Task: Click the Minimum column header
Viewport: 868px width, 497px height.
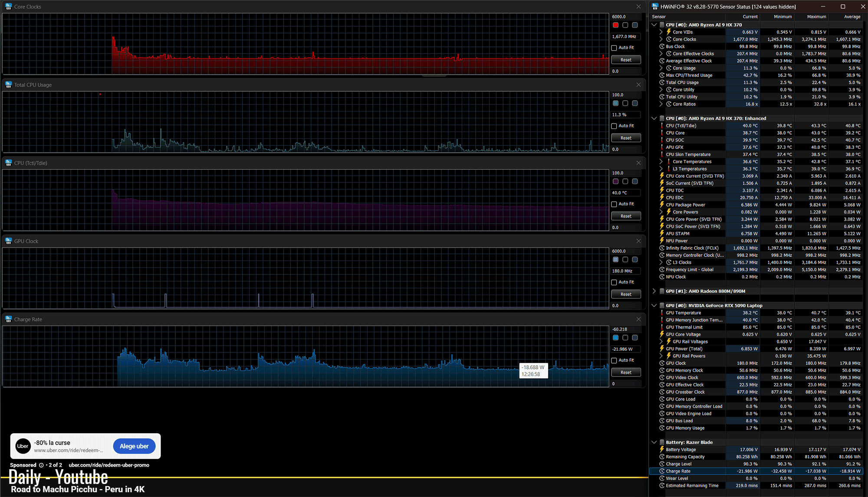Action: (x=777, y=16)
